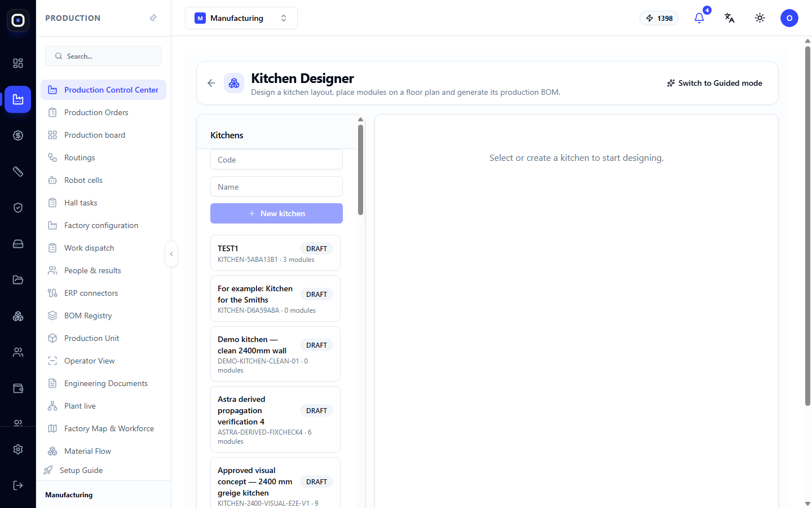The height and width of the screenshot is (508, 812).
Task: Open the shield-check quality rail icon
Action: pos(18,208)
